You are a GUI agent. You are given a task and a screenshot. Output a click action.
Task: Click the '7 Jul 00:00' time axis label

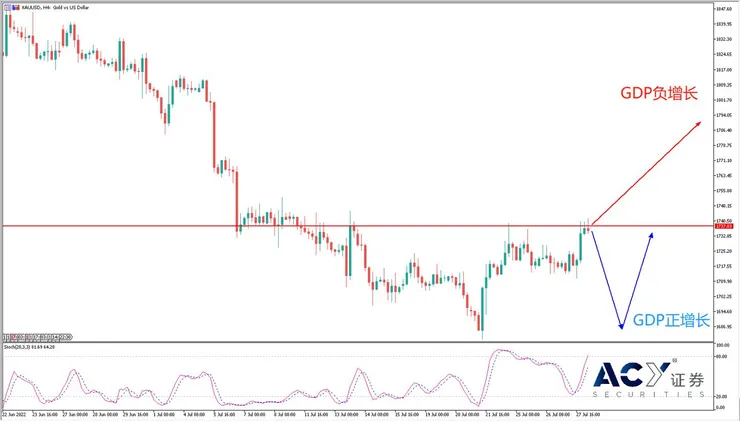click(255, 414)
